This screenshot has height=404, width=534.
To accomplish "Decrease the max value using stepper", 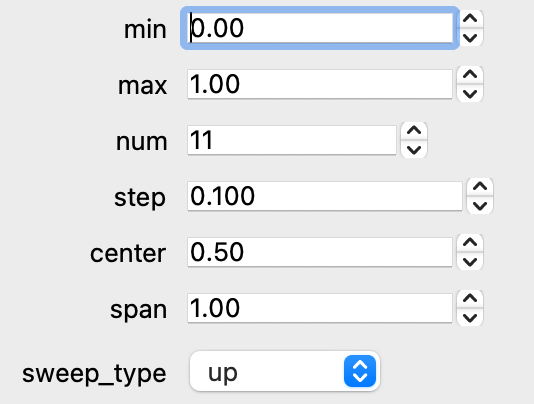I will tap(470, 94).
